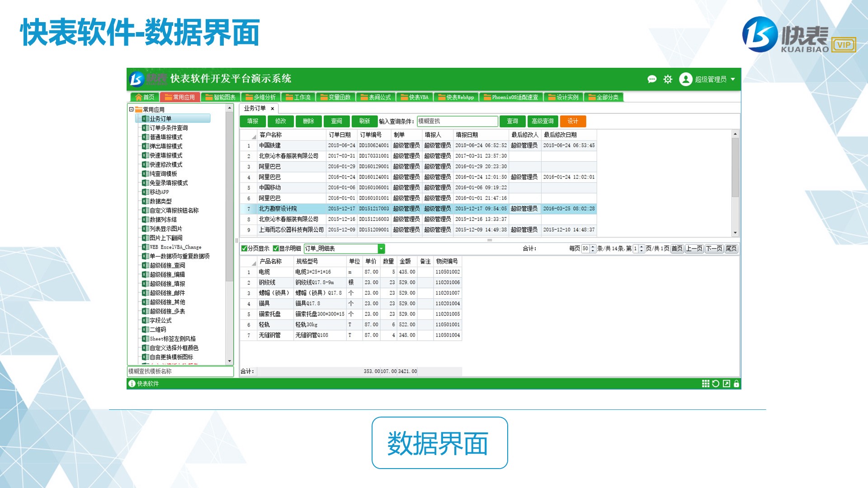Click the 修改 button
The image size is (868, 488).
[280, 121]
